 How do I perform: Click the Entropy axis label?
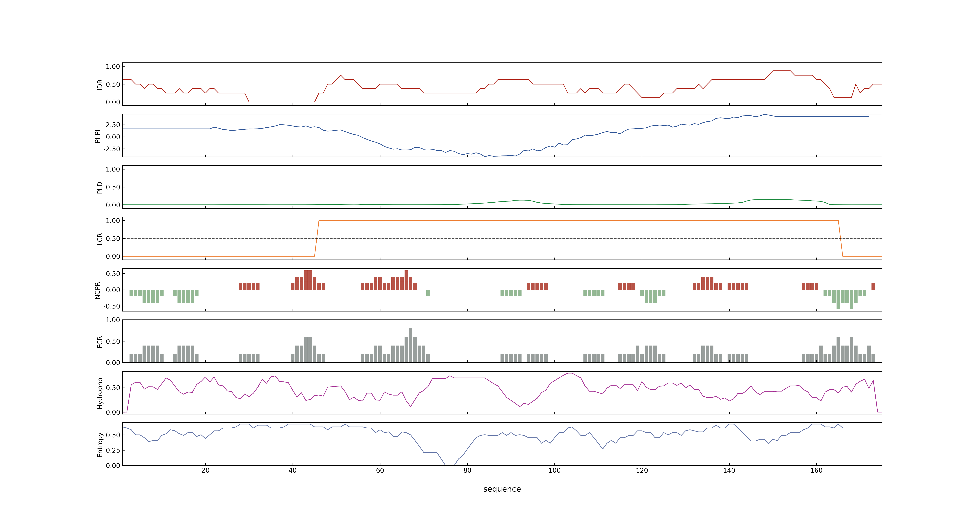[x=100, y=444]
